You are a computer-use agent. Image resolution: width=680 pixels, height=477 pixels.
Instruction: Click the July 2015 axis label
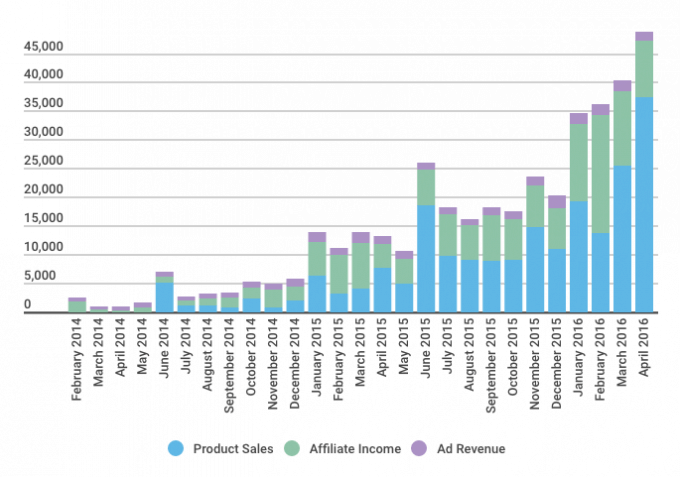(447, 346)
